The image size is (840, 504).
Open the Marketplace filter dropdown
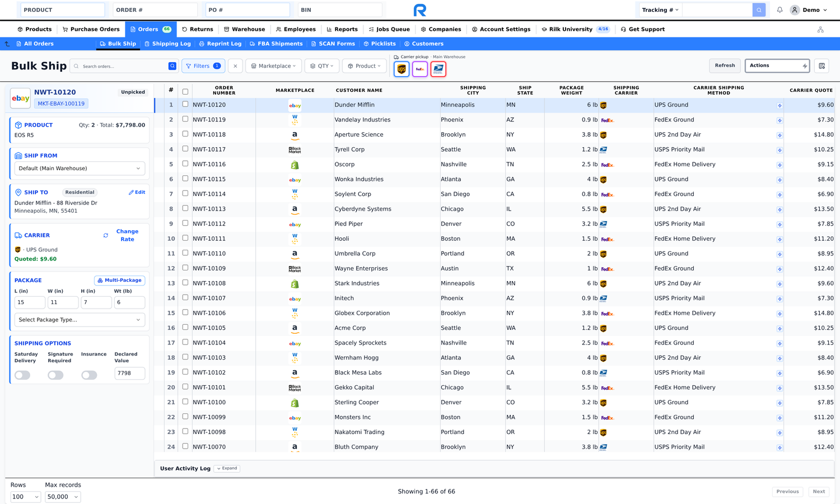pyautogui.click(x=273, y=66)
